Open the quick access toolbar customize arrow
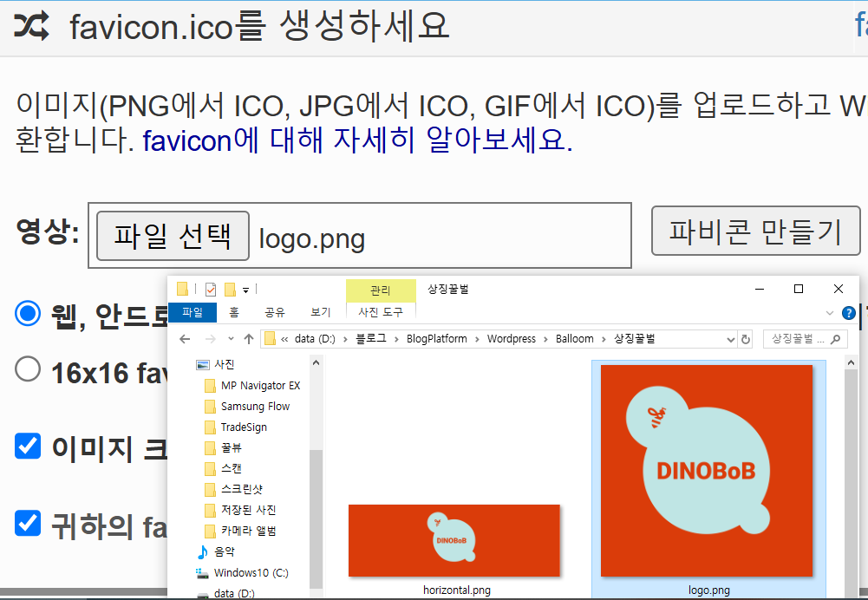This screenshot has width=868, height=600. (x=245, y=290)
